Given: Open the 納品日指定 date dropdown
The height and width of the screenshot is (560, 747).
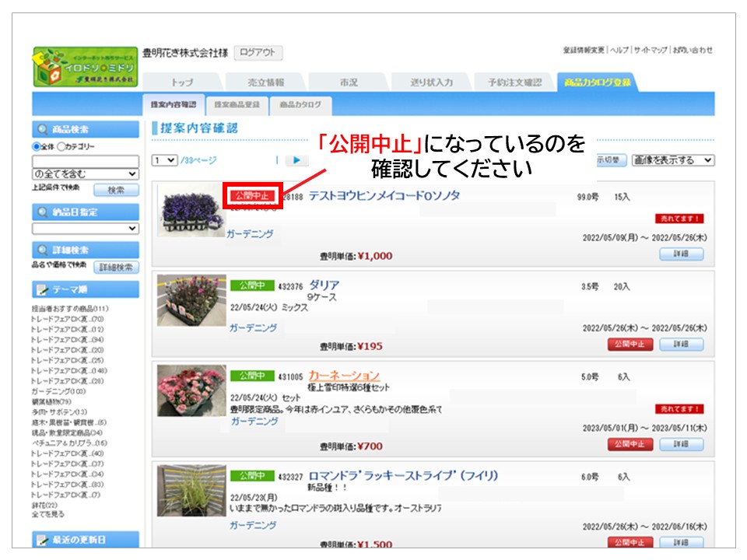Looking at the screenshot, I should [86, 229].
